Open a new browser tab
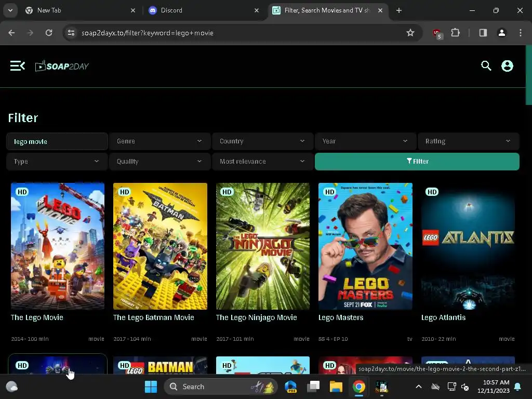532x399 pixels. click(399, 10)
